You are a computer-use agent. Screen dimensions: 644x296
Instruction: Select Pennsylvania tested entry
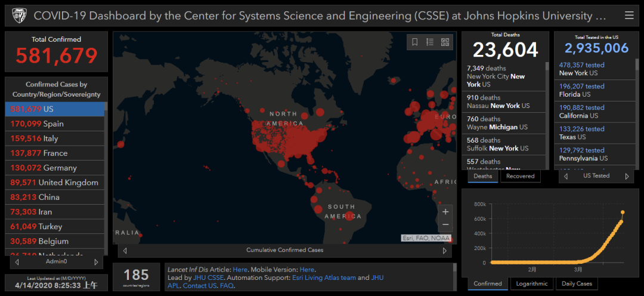coord(596,154)
